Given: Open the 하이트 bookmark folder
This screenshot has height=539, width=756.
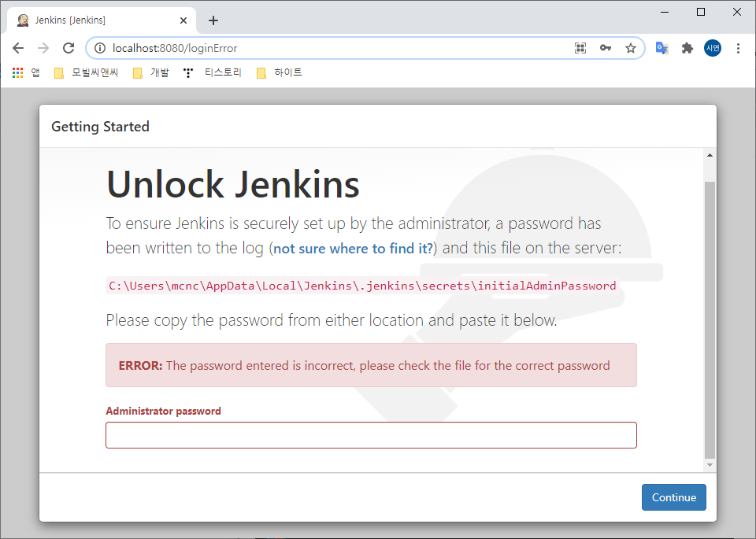Looking at the screenshot, I should tap(280, 72).
